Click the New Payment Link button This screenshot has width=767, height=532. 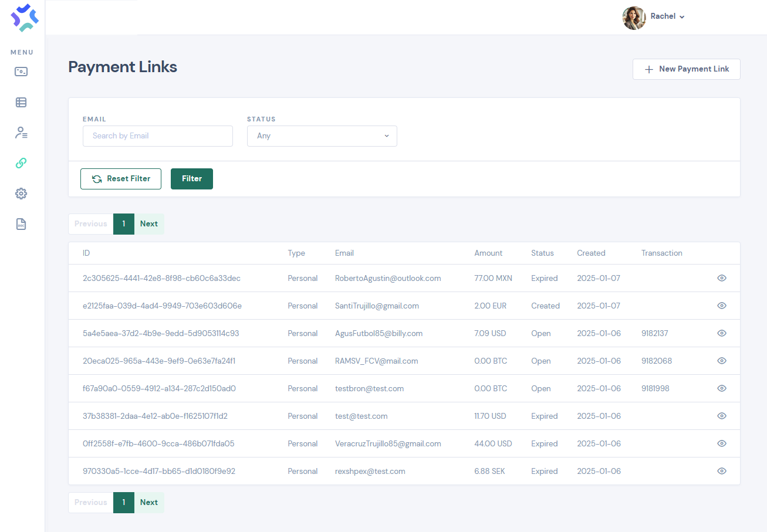pos(686,69)
